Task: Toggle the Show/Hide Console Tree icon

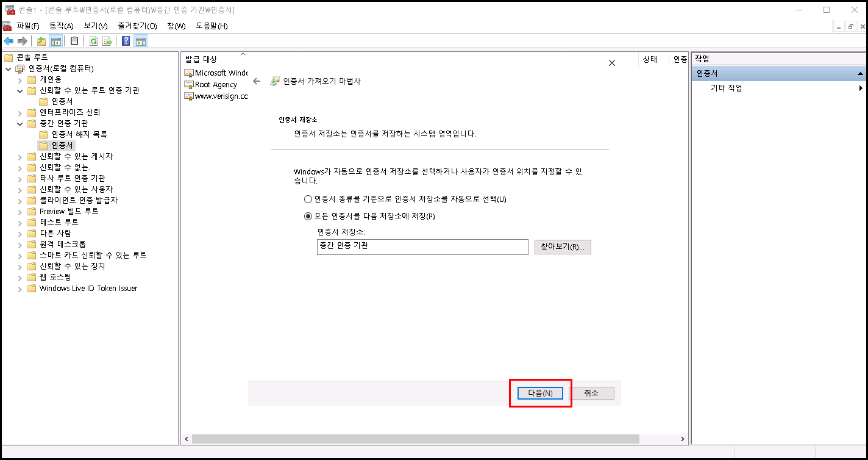Action: tap(56, 41)
